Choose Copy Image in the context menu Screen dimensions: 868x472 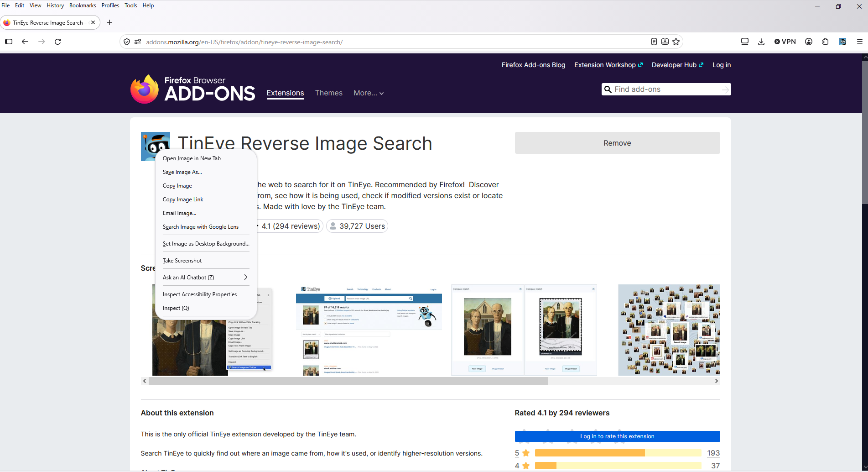[206, 186]
